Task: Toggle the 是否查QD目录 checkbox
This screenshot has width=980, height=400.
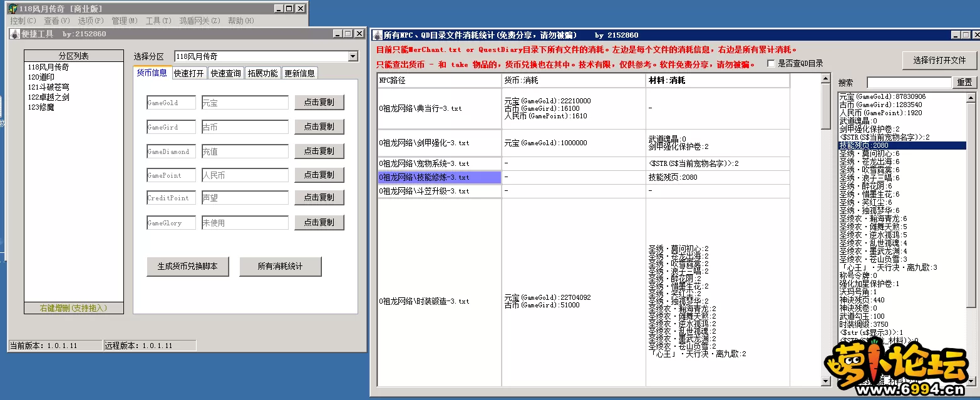Action: point(771,64)
